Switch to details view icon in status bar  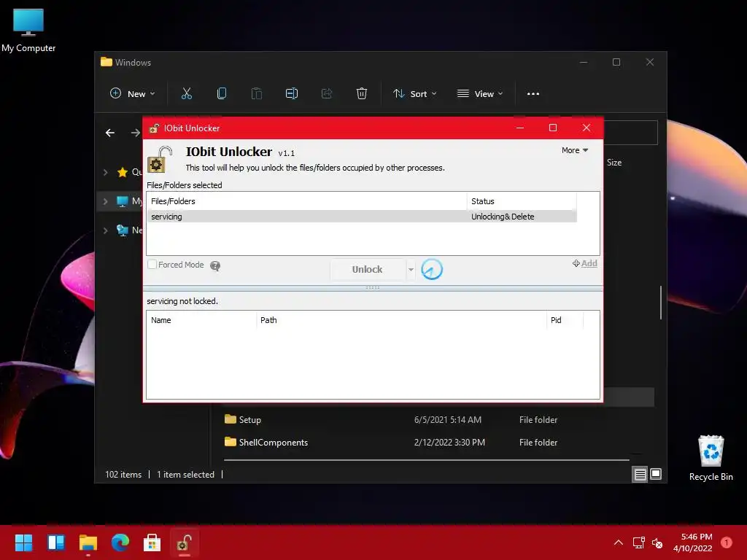(x=640, y=474)
